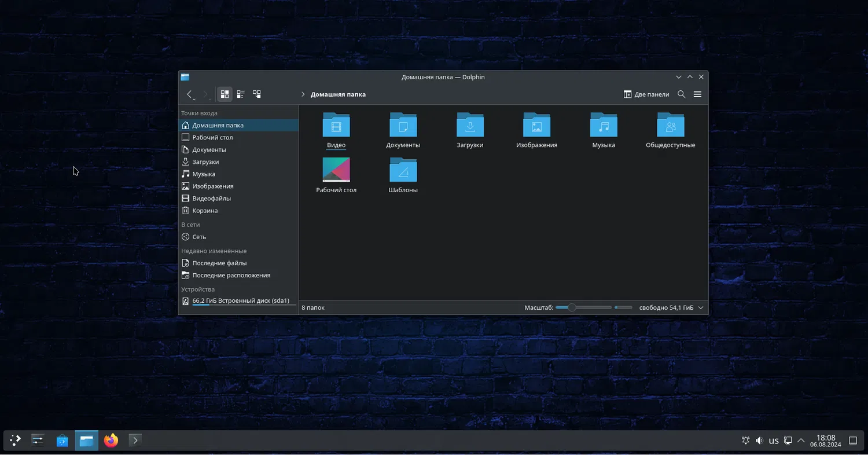868x455 pixels.
Task: Expand the free space dropdown arrow
Action: [x=701, y=308]
